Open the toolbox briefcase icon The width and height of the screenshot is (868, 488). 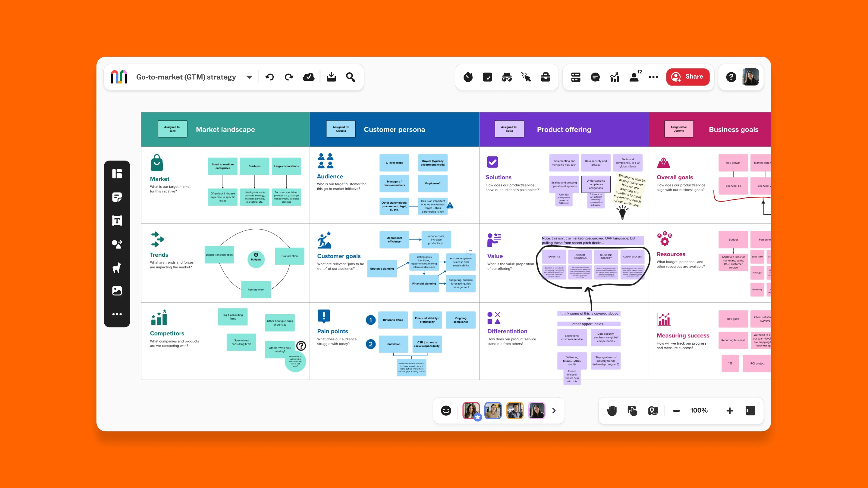tap(546, 77)
